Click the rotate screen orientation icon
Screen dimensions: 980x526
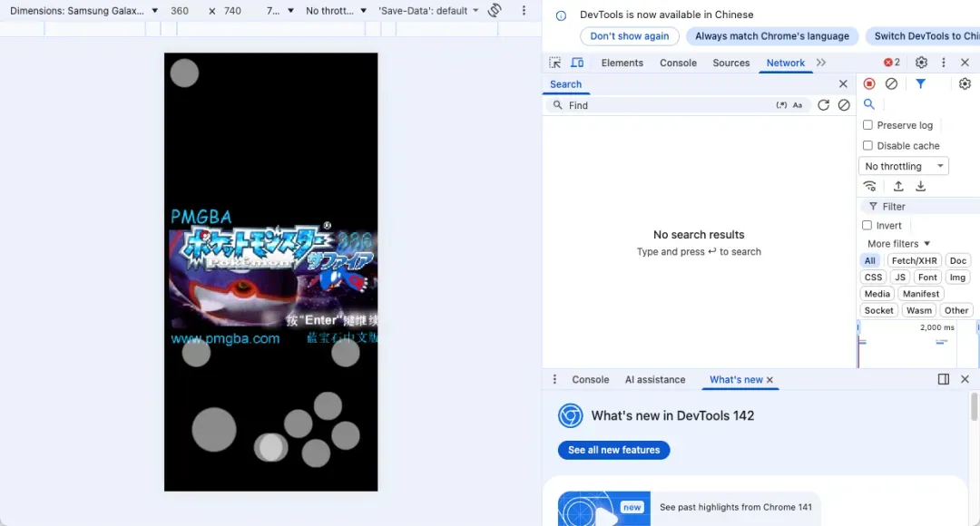point(495,11)
